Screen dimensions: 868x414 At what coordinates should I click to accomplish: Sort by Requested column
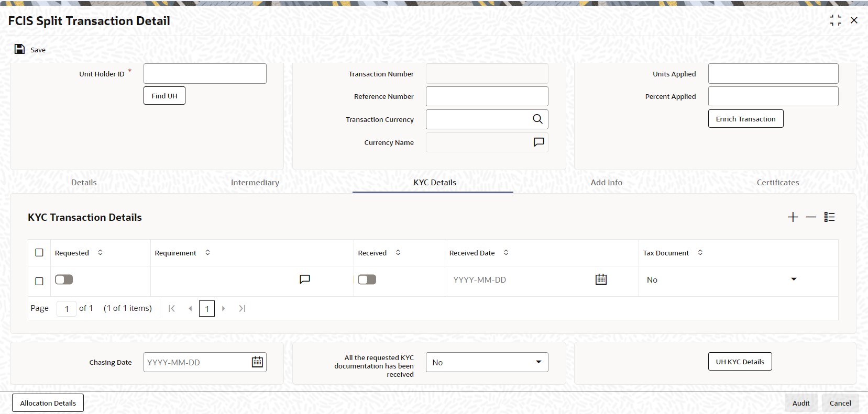point(100,252)
